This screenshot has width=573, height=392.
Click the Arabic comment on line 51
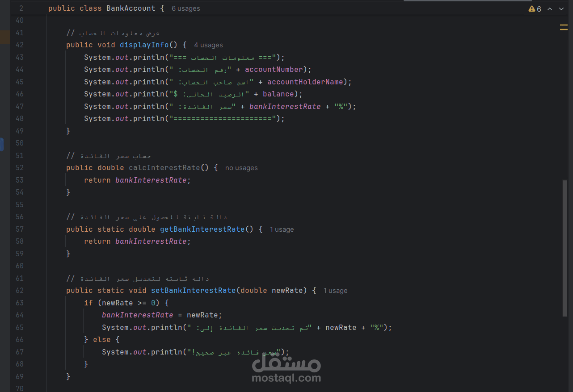(x=109, y=156)
